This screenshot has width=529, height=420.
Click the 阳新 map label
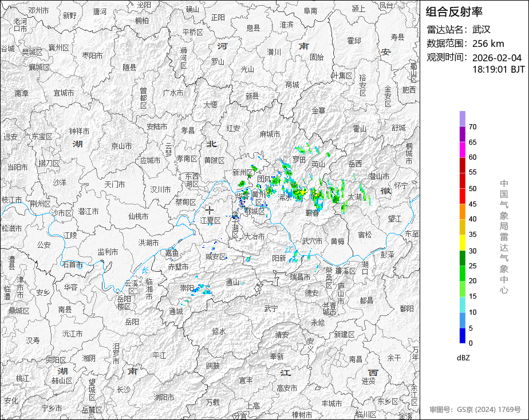[279, 258]
